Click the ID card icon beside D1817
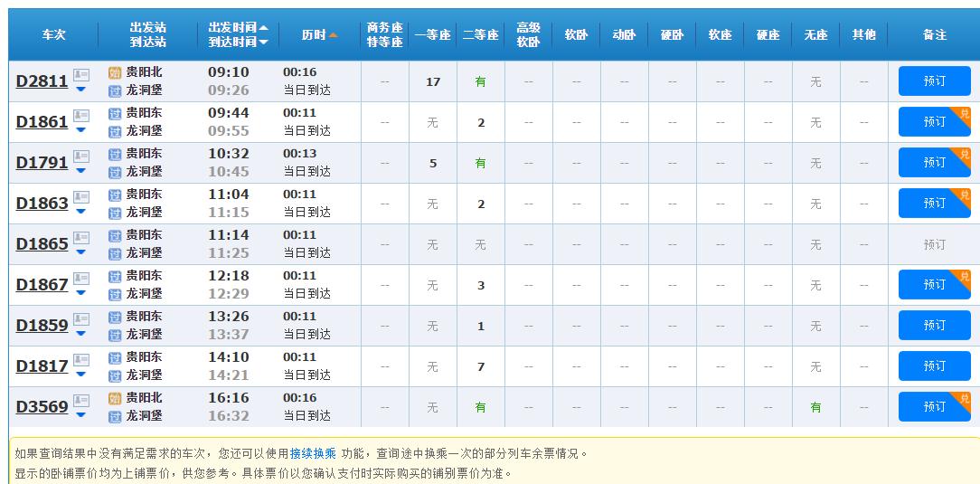 point(81,359)
